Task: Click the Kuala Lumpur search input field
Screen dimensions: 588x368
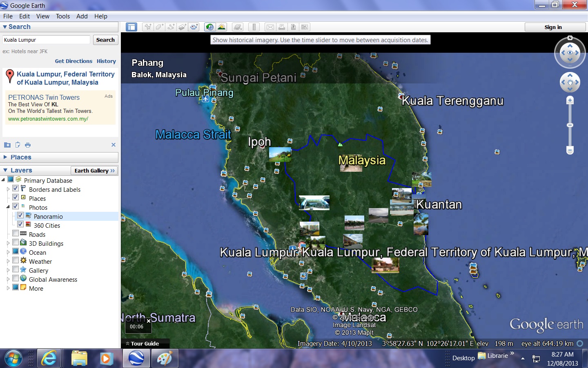Action: tap(46, 40)
